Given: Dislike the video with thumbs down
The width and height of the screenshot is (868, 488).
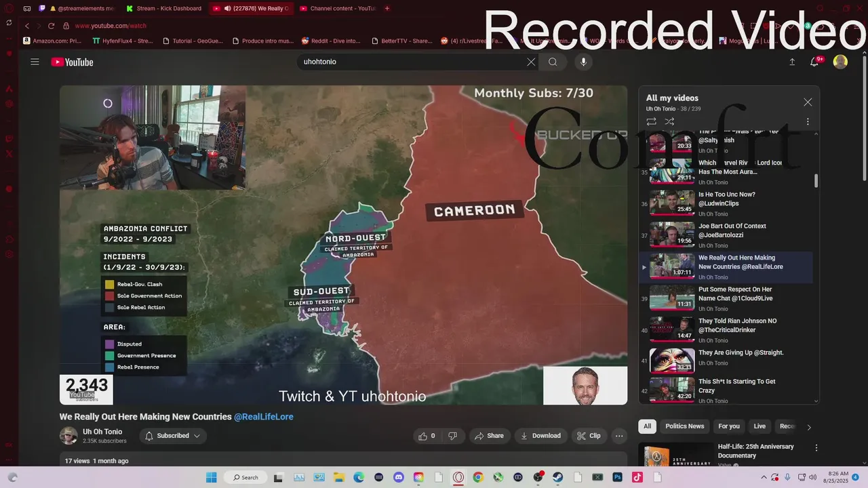Looking at the screenshot, I should (x=452, y=436).
